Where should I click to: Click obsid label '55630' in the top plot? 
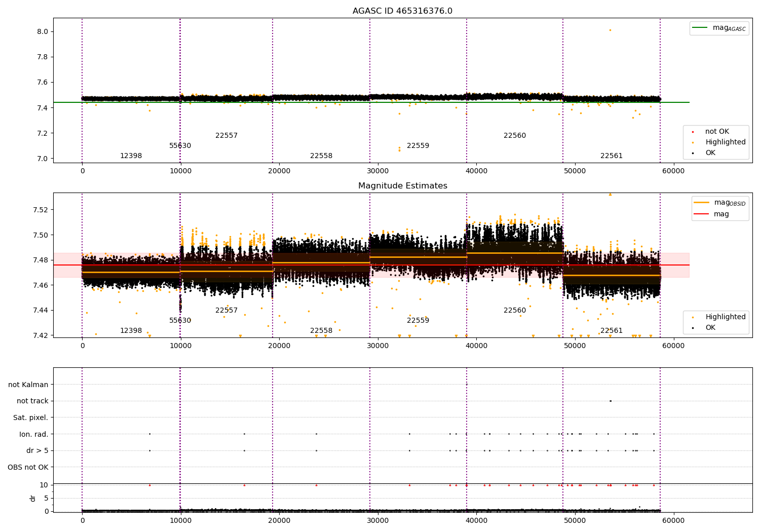coord(180,146)
